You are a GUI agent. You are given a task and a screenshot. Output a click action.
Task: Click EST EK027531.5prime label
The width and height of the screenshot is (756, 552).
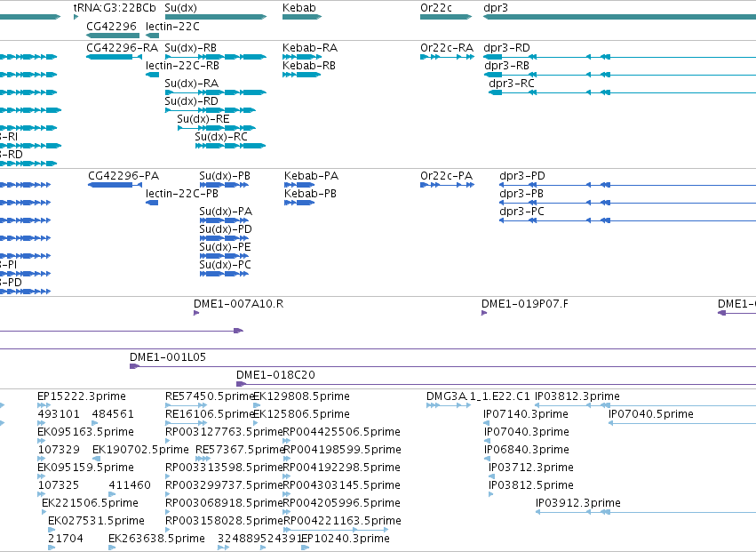[97, 522]
